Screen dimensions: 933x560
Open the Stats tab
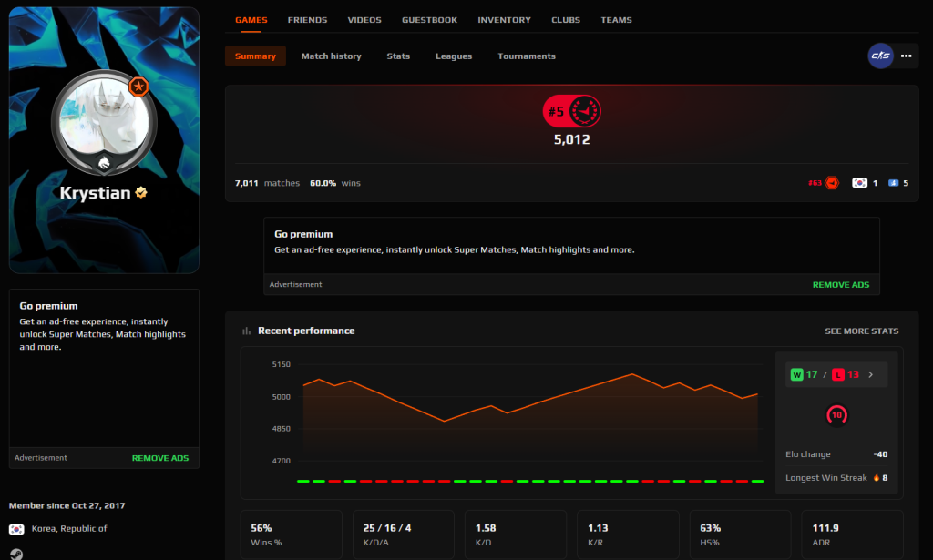398,56
